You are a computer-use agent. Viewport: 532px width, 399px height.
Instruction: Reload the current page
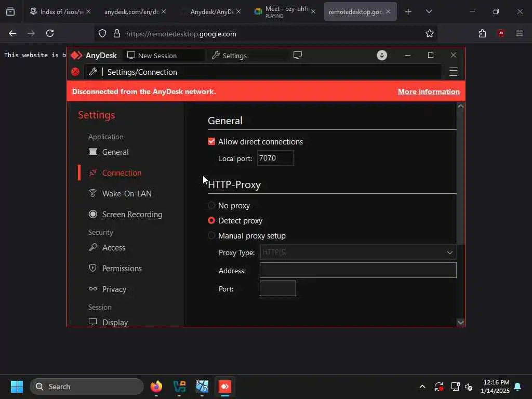pos(50,33)
